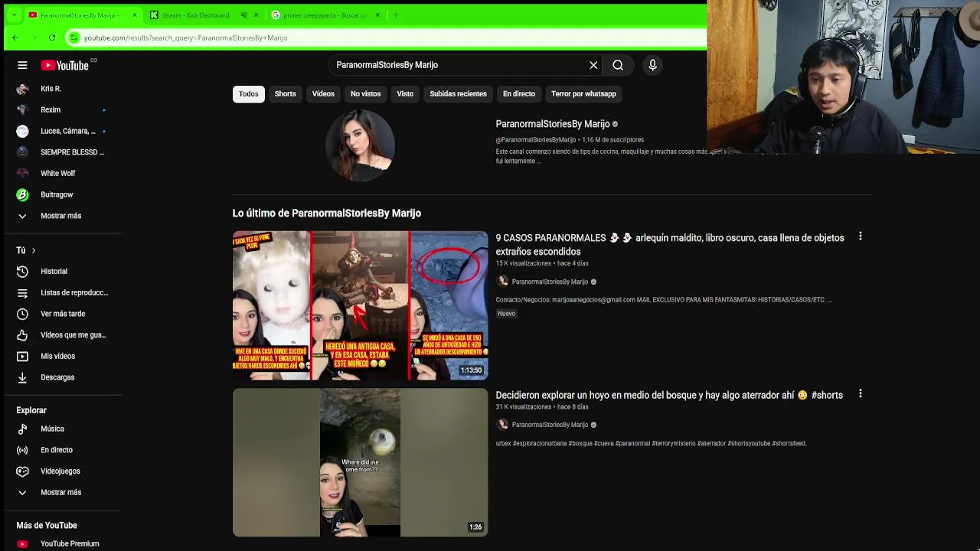Viewport: 980px width, 551px height.
Task: Open channel link under 9 CASOS video
Action: [550, 282]
